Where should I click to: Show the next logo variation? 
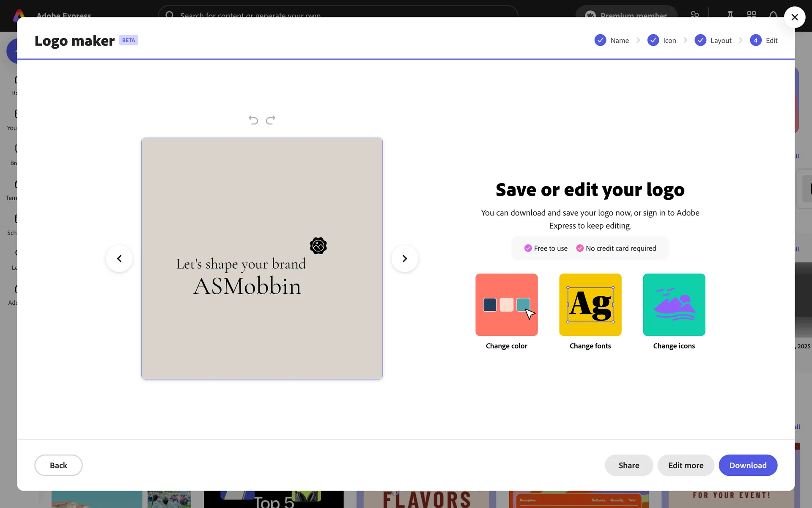tap(405, 259)
